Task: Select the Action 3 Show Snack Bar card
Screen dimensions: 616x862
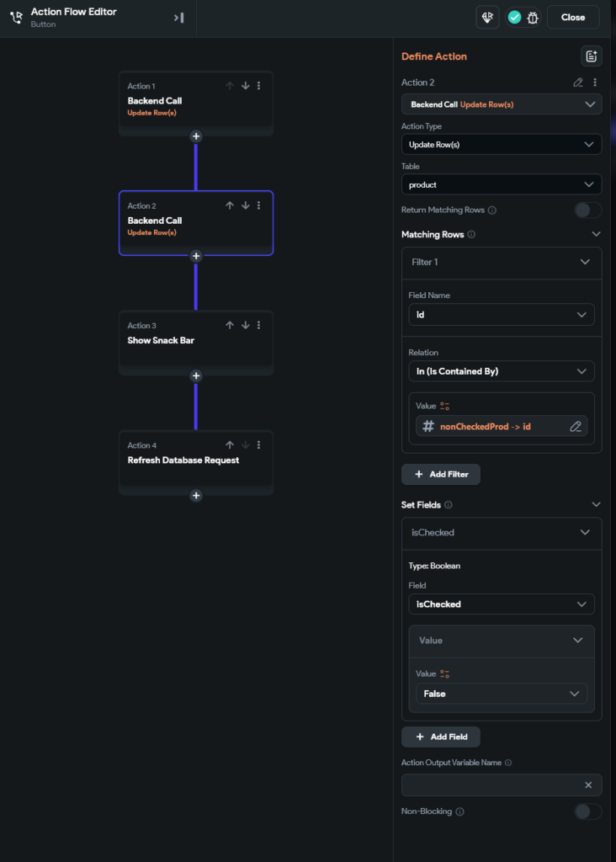Action: coord(196,343)
